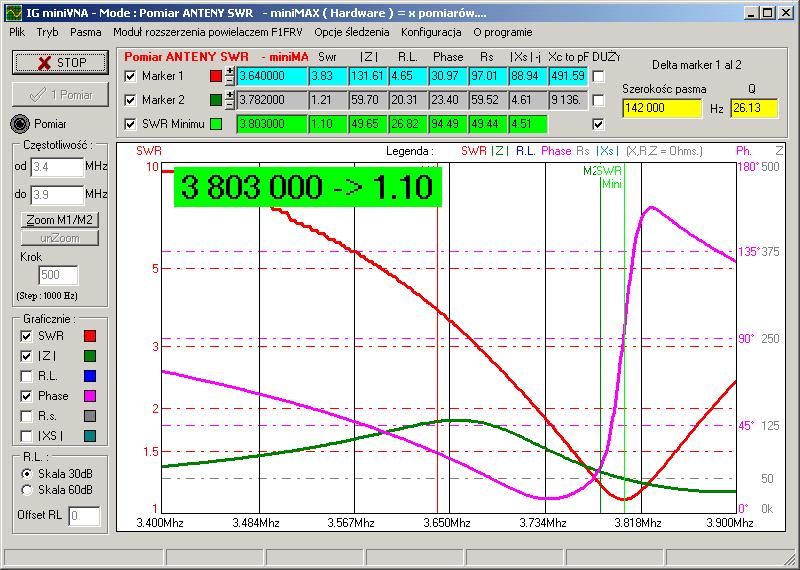
Task: Click the blue R.L. trace color box
Action: (90, 376)
